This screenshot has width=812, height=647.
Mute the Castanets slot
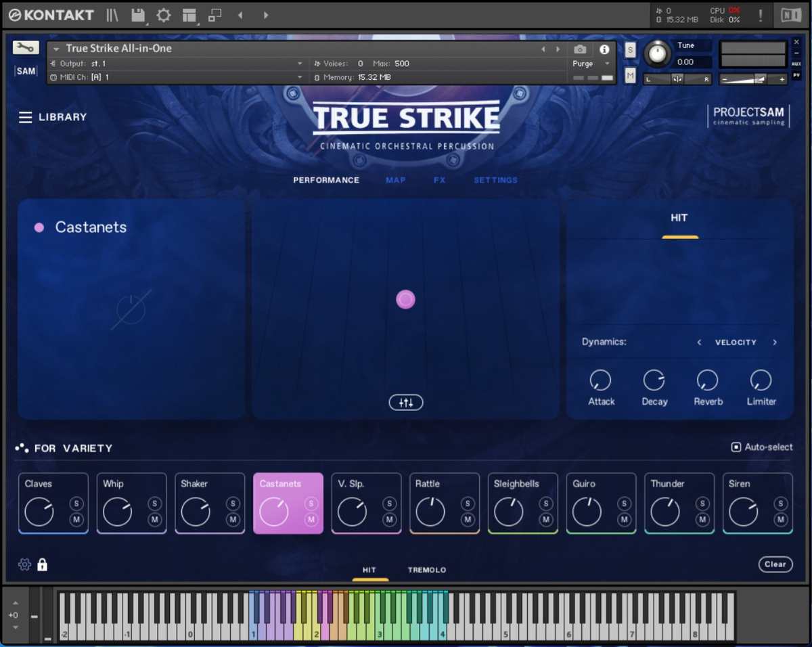click(x=311, y=520)
